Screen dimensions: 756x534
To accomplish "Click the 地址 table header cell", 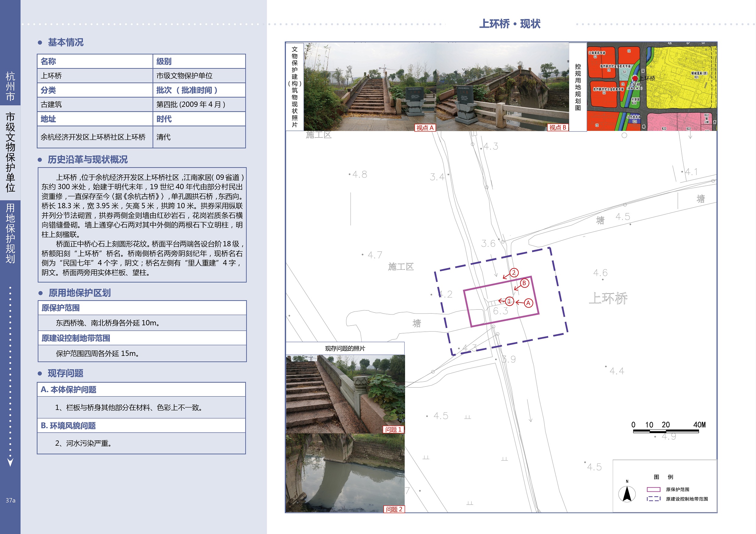I will coord(95,119).
